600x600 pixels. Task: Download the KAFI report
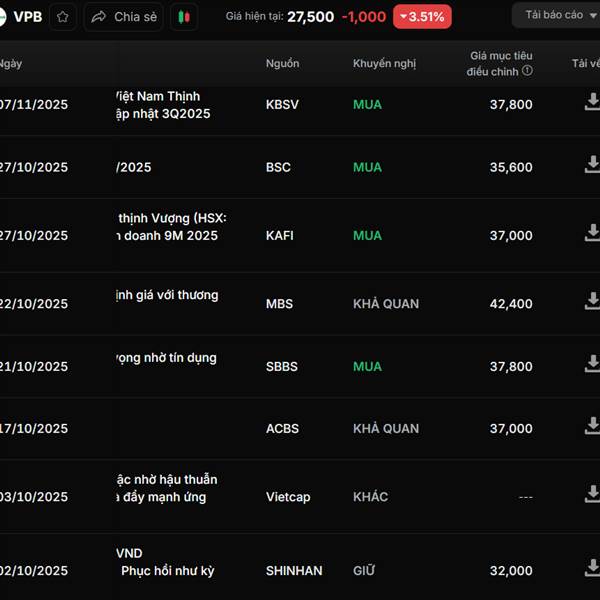click(592, 233)
